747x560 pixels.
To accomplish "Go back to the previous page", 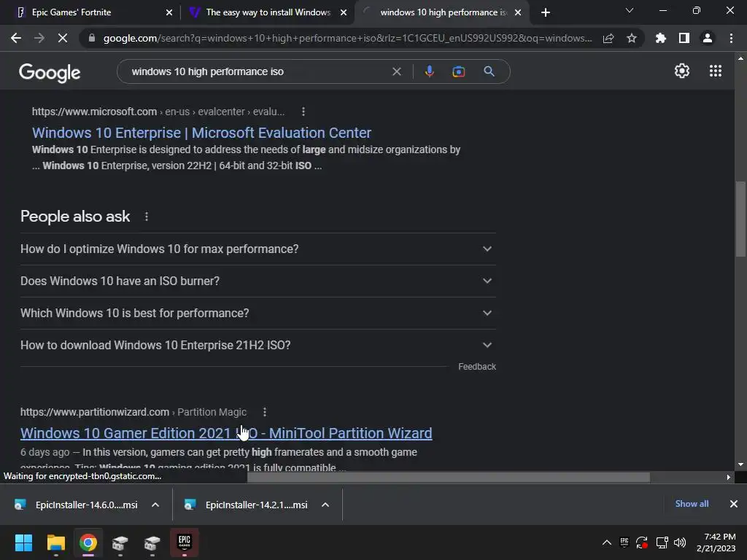I will click(16, 38).
